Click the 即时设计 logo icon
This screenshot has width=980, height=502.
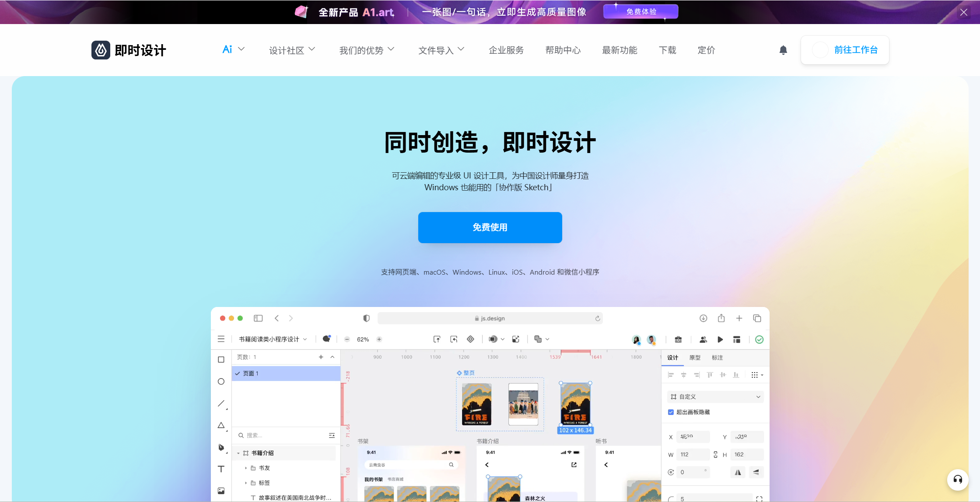(x=101, y=50)
